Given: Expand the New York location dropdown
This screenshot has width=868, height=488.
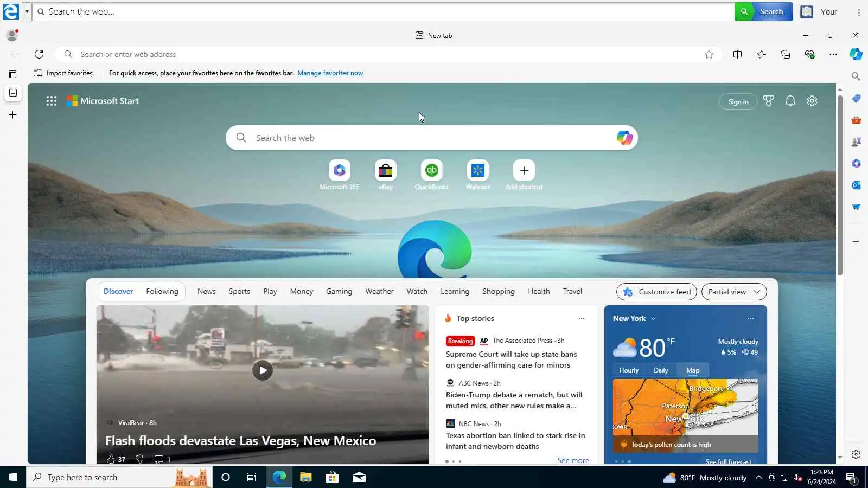Looking at the screenshot, I should pyautogui.click(x=653, y=319).
